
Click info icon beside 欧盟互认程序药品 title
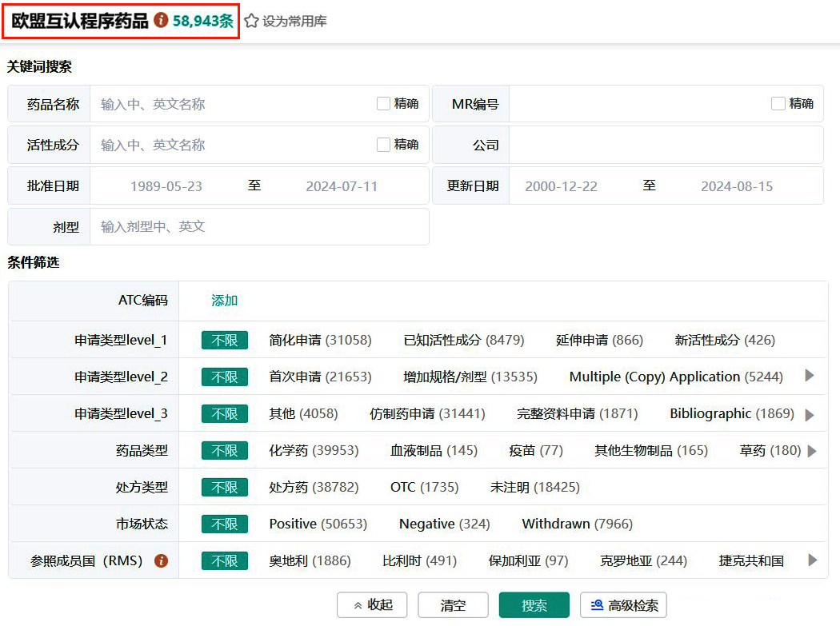point(161,21)
